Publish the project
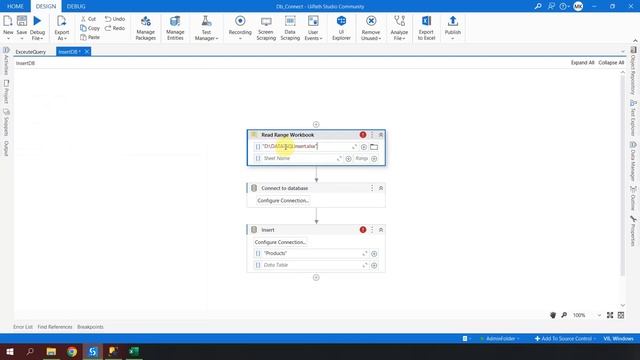 click(453, 27)
